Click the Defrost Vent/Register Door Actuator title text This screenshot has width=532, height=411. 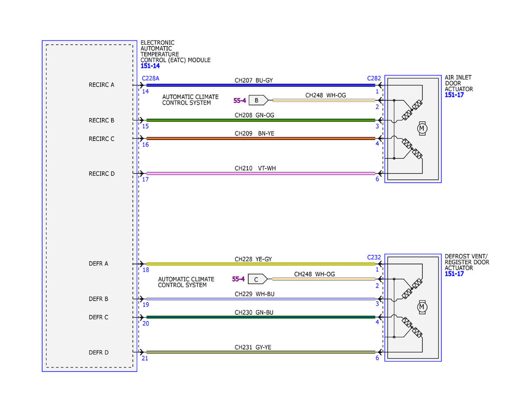pos(467,262)
